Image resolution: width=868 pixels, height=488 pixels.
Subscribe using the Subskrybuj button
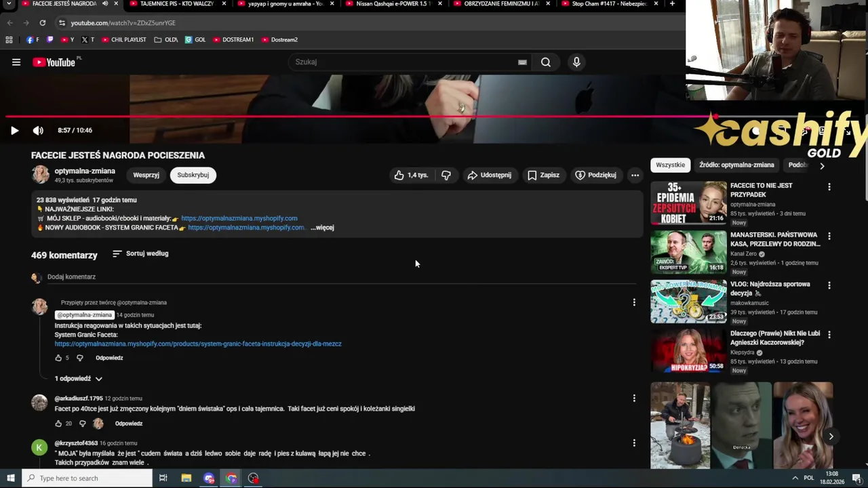(193, 175)
